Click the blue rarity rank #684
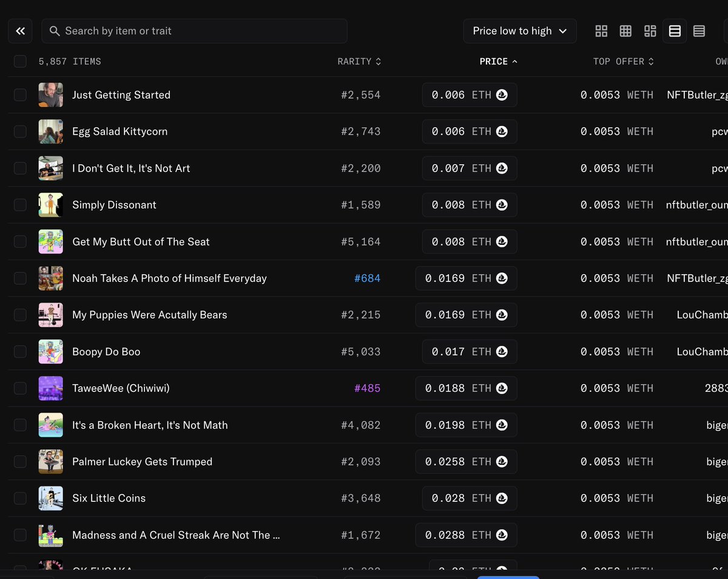Viewport: 728px width, 579px height. (367, 278)
